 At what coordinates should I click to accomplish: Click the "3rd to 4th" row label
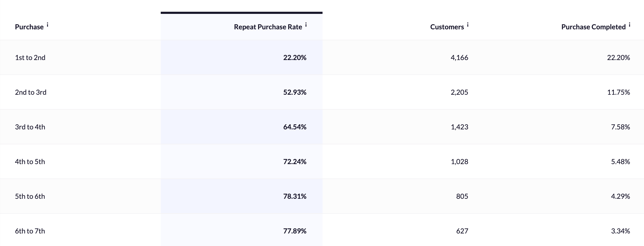[x=30, y=127]
